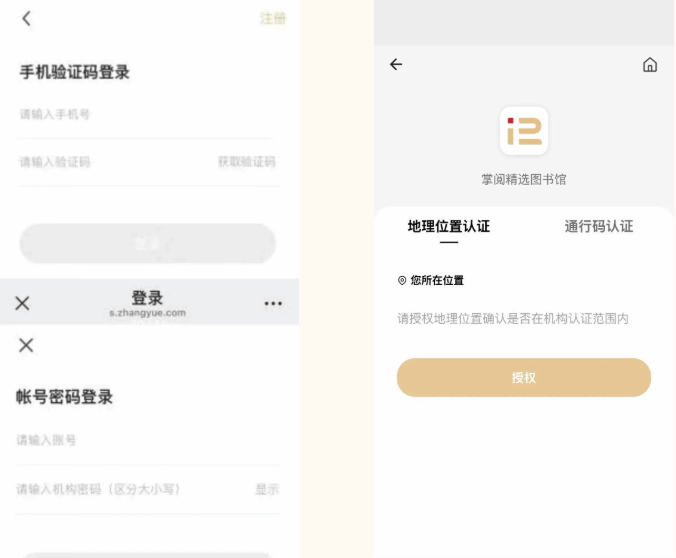Open the home icon in library screen
The width and height of the screenshot is (676, 558).
(650, 65)
